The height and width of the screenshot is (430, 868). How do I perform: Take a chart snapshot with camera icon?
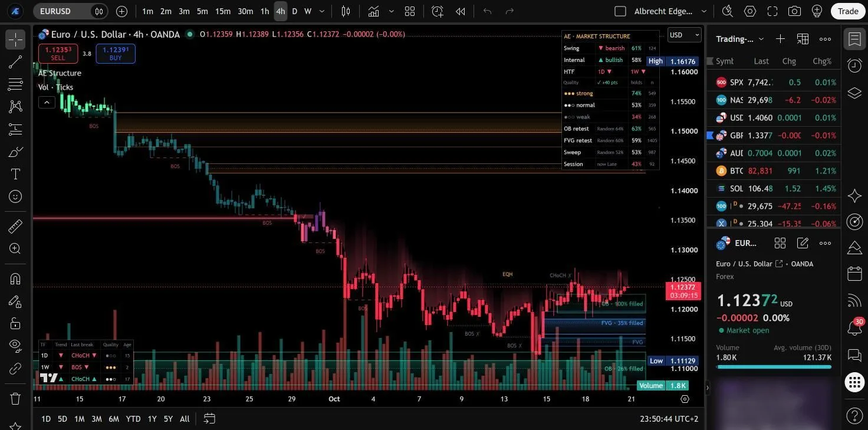[x=794, y=11]
